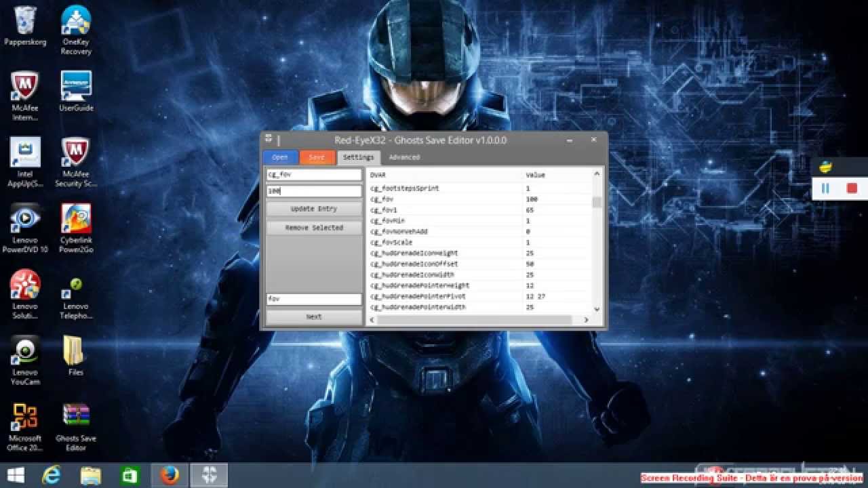This screenshot has width=868, height=488.
Task: Select the cg_fovMin row
Action: tap(479, 221)
